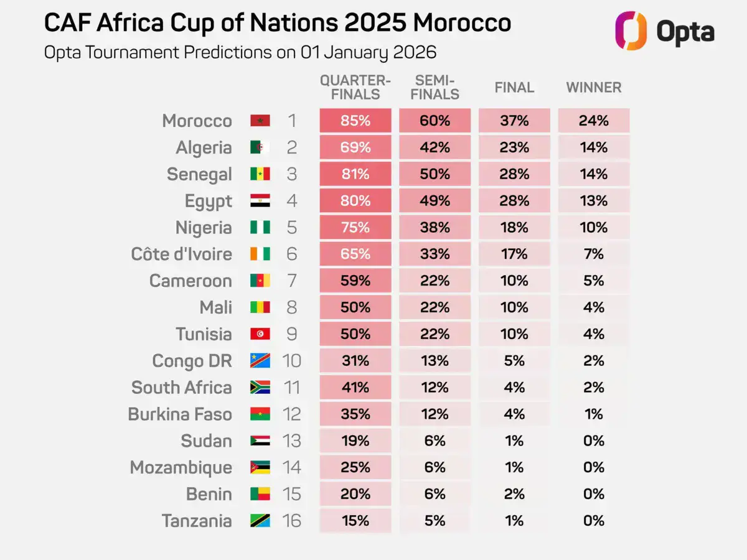Click the Cameroon rank number 7
This screenshot has height=560, width=747.
292,281
